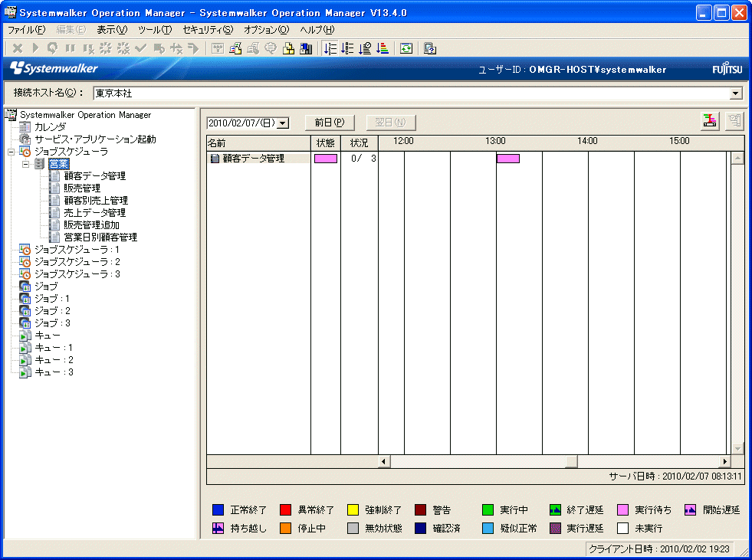The image size is (752, 560).
Task: Click the queue icon beside キュー : 1
Action: tap(25, 348)
